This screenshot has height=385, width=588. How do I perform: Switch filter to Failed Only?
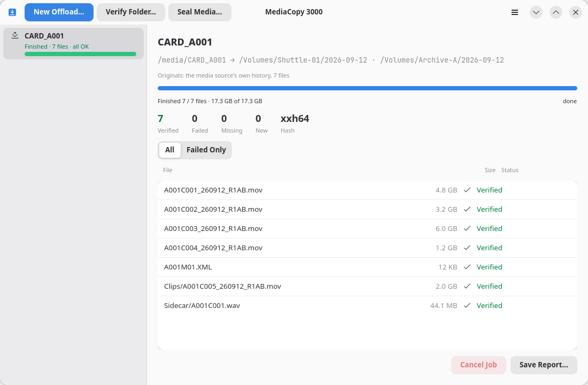coord(206,150)
